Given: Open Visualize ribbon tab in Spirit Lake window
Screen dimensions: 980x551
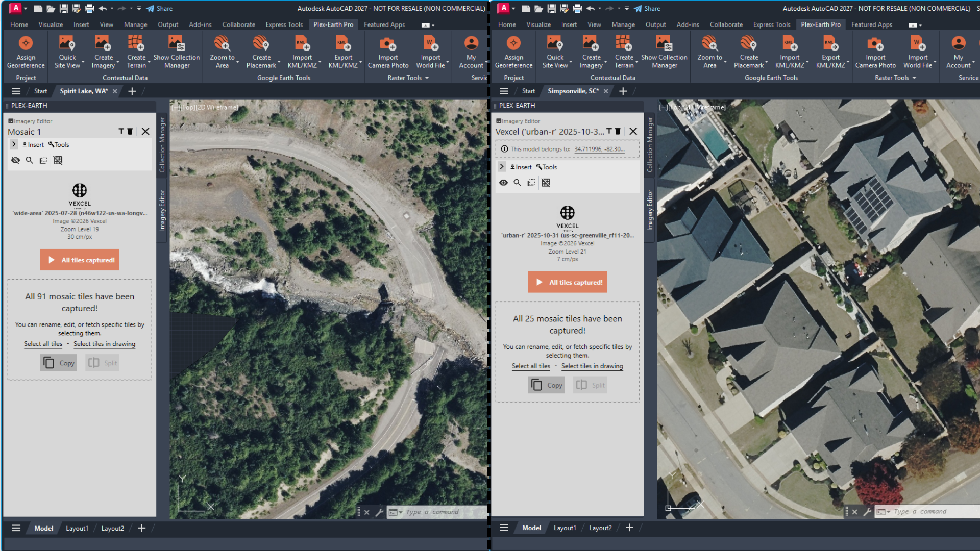Looking at the screenshot, I should point(51,24).
